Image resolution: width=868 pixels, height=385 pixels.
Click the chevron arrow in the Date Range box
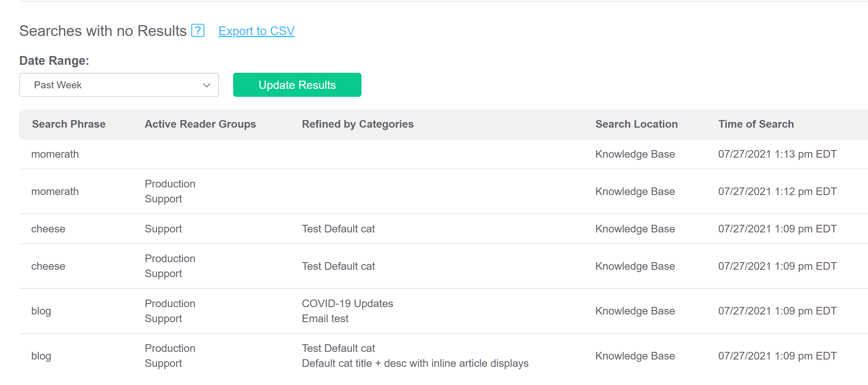pos(207,85)
